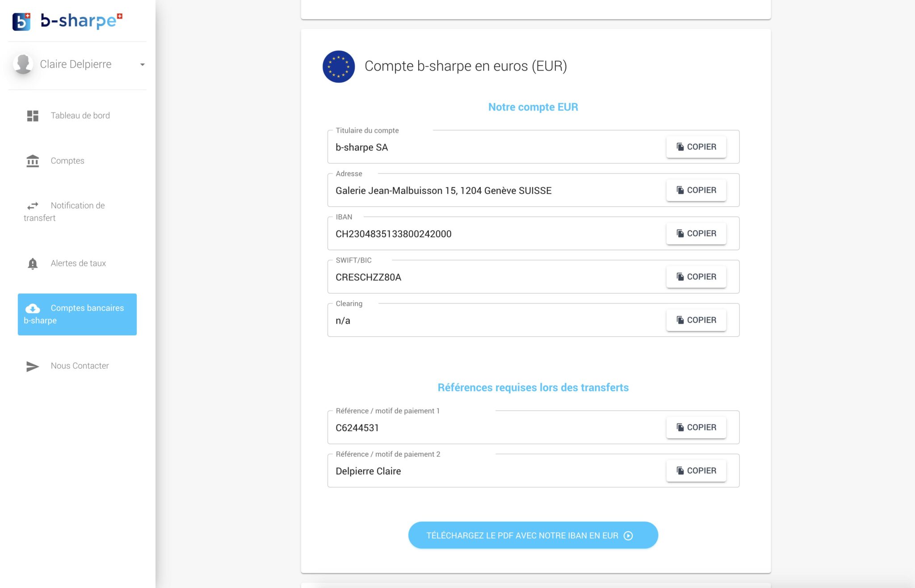This screenshot has height=588, width=915.
Task: Click Claire Delpierre's avatar picture
Action: pyautogui.click(x=23, y=64)
